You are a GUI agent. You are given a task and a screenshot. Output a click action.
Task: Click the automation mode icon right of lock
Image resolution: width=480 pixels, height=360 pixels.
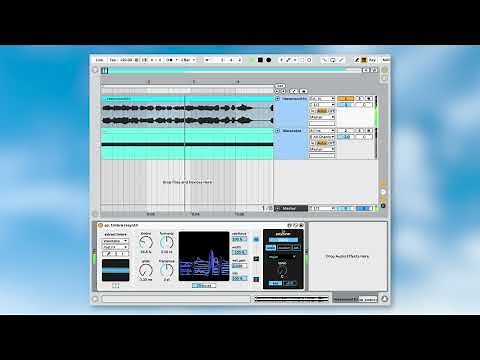[303, 91]
